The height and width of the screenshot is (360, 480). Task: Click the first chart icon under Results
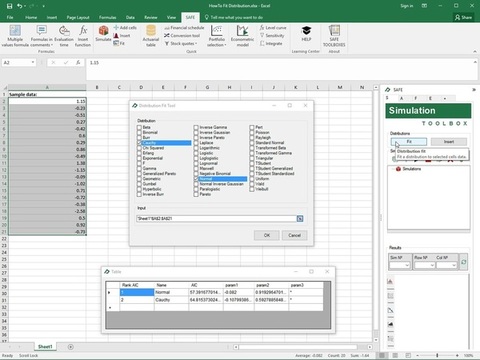coord(390,282)
